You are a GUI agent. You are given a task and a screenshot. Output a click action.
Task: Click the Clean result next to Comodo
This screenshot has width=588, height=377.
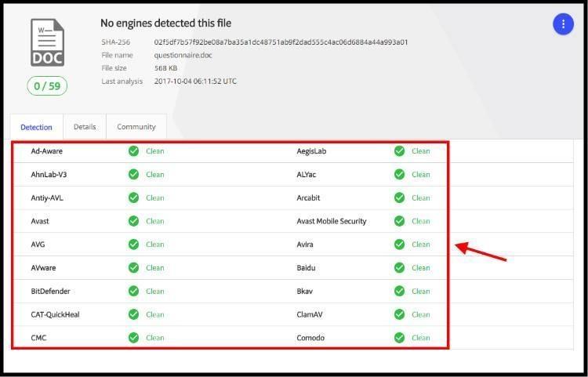pyautogui.click(x=421, y=338)
